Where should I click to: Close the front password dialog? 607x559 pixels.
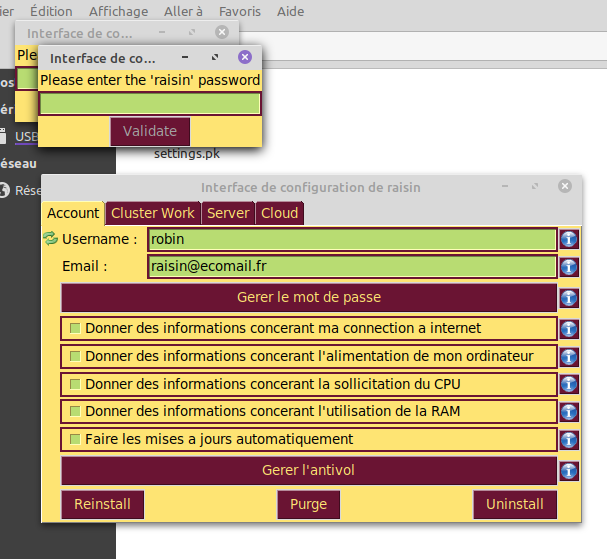tap(245, 57)
